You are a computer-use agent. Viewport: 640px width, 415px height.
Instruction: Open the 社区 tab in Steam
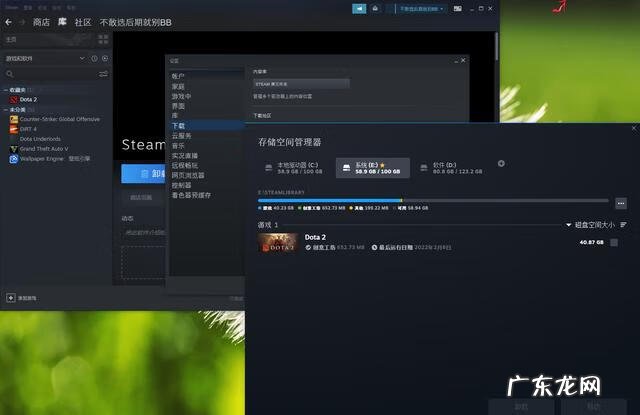(x=83, y=22)
